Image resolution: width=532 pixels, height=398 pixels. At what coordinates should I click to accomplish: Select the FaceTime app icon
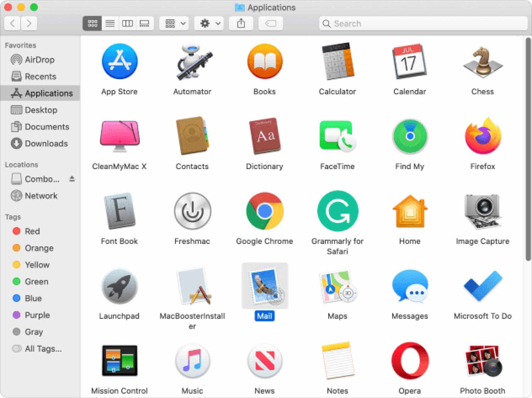(337, 136)
